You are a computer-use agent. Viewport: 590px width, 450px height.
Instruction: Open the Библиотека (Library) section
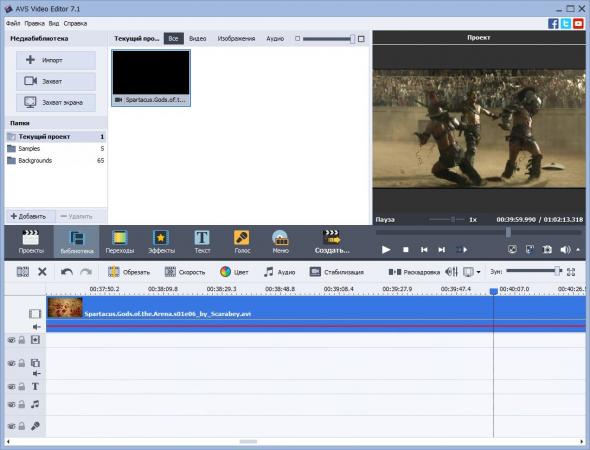[x=77, y=242]
